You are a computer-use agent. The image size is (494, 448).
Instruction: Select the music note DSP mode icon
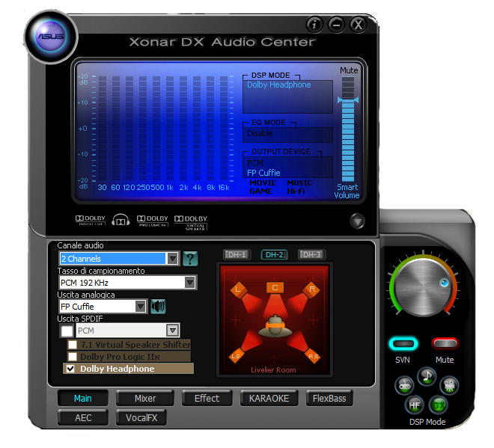[x=427, y=376]
